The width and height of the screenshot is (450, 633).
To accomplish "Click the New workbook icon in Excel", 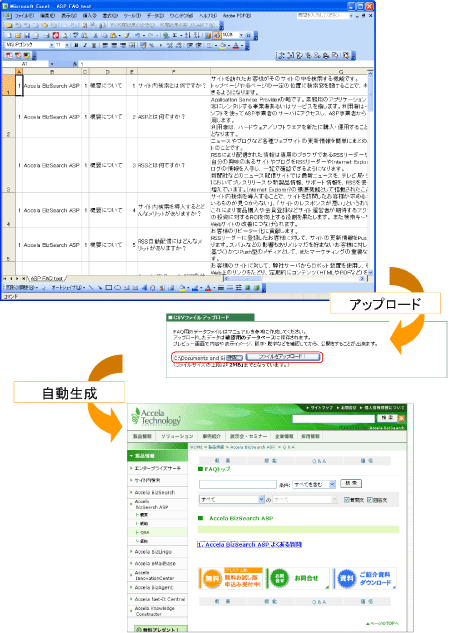I will 9,36.
